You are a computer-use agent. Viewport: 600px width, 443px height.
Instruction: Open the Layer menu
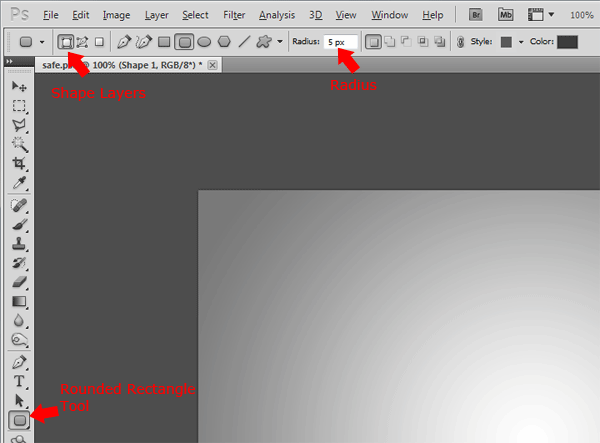pos(157,15)
